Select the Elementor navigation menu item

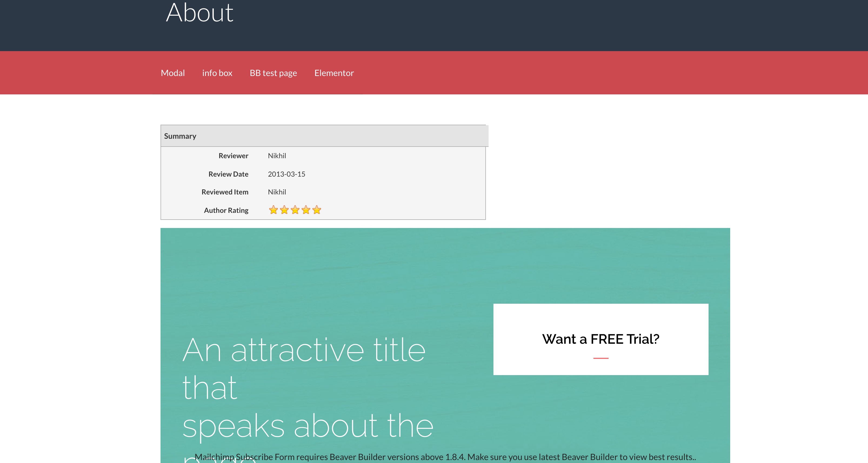coord(334,72)
